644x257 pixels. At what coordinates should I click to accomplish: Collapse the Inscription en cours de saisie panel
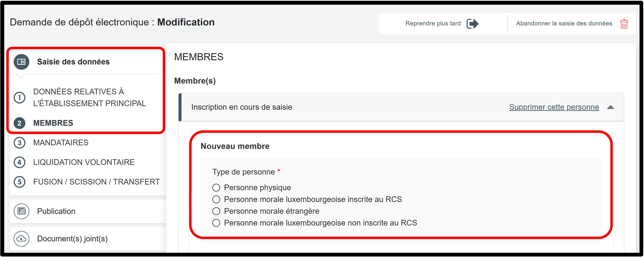[x=610, y=107]
